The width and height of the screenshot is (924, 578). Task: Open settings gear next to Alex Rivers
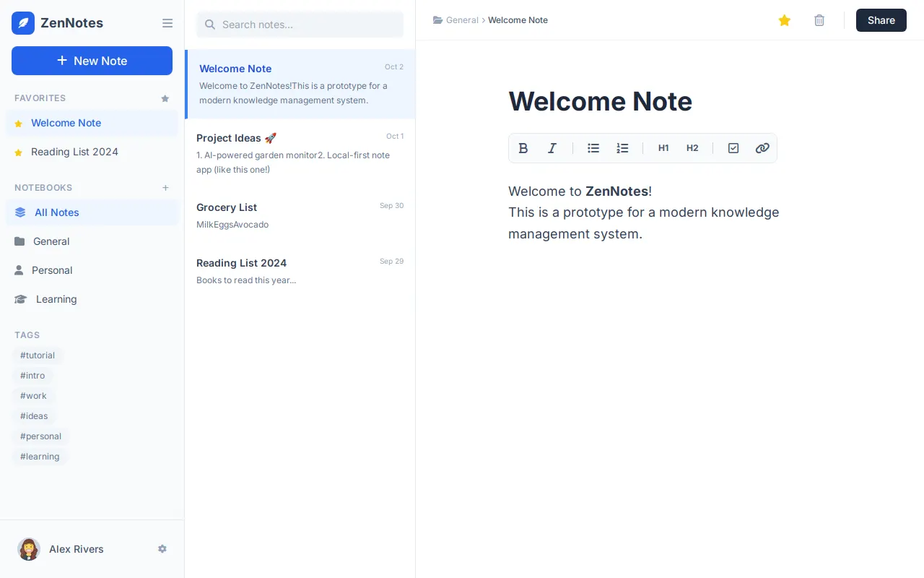pyautogui.click(x=162, y=549)
